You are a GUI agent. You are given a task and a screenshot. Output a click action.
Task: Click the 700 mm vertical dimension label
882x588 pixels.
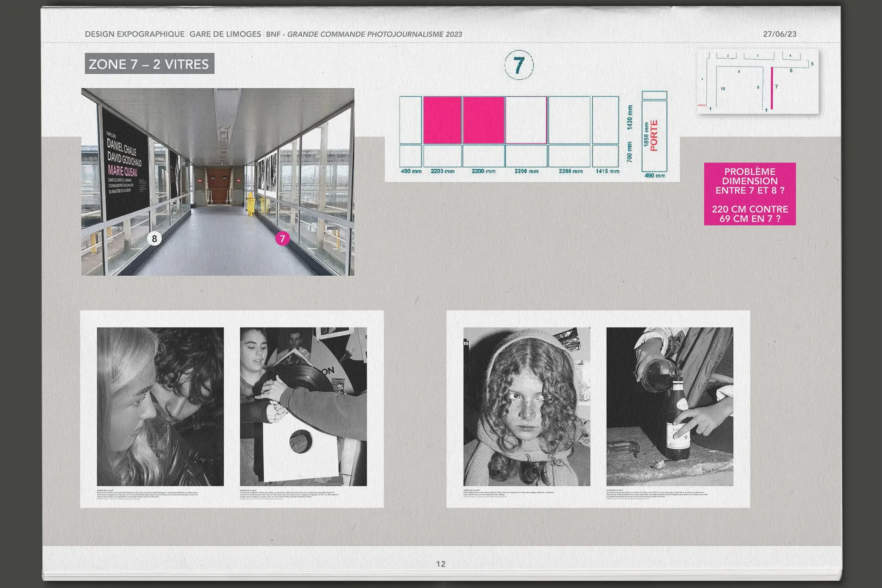pyautogui.click(x=630, y=152)
